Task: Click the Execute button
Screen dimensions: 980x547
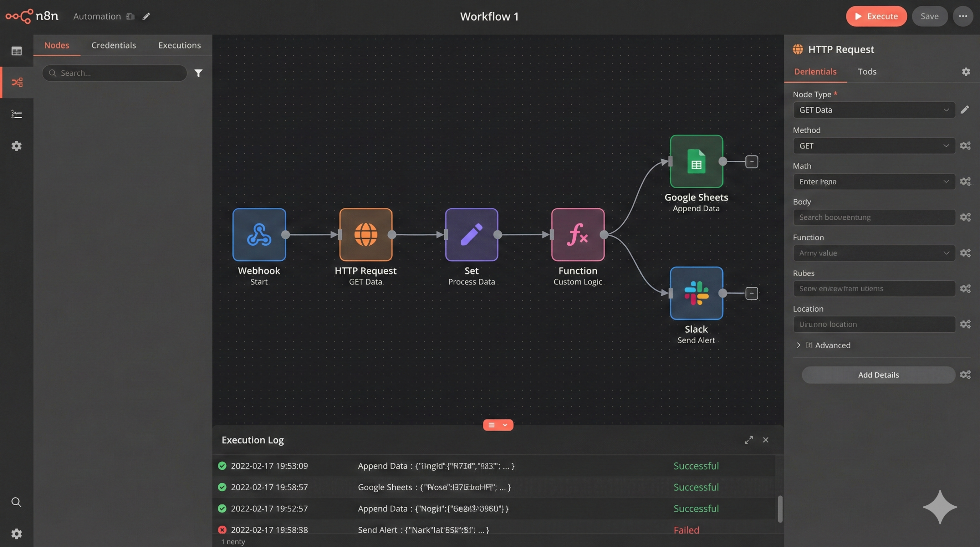Action: click(876, 16)
